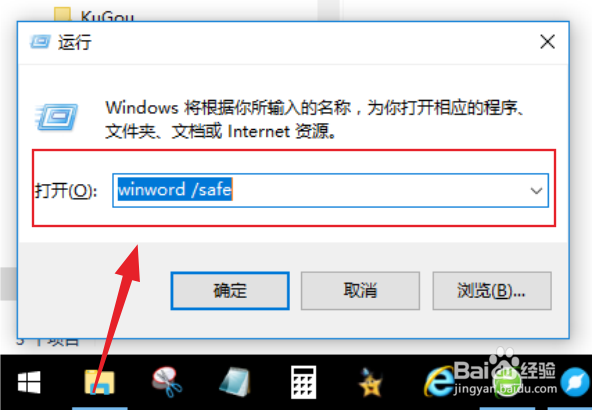592x410 pixels.
Task: Click the Run dialog title bar icon
Action: (40, 42)
